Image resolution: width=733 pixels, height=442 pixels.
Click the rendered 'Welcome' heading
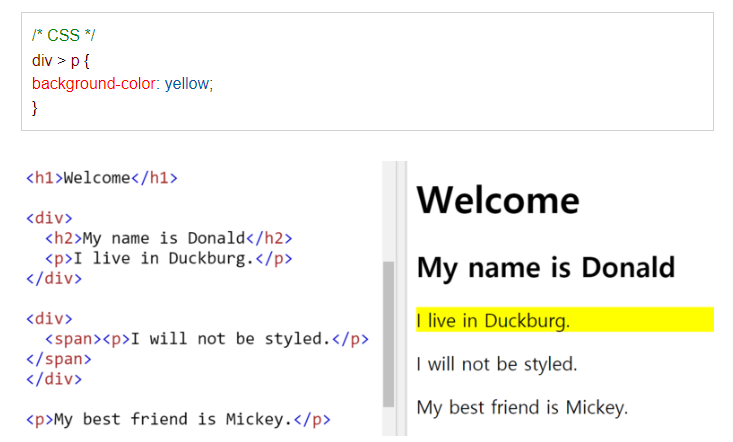click(x=498, y=200)
